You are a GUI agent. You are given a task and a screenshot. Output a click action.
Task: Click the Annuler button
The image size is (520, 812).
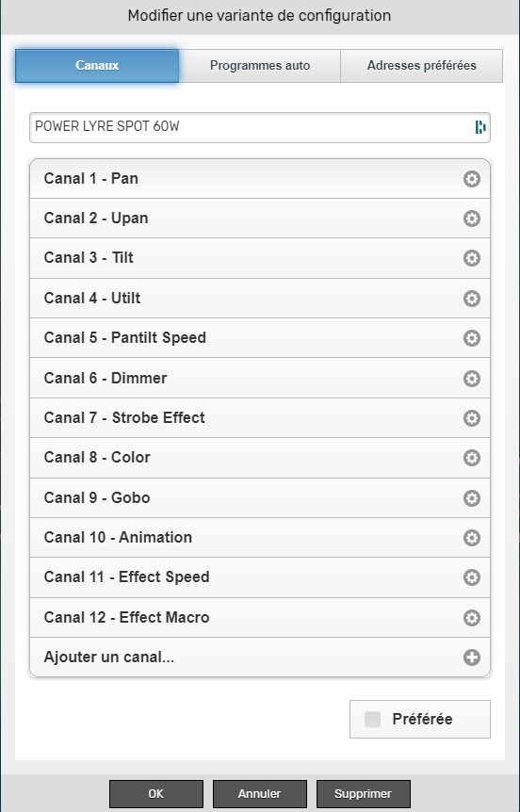[259, 794]
